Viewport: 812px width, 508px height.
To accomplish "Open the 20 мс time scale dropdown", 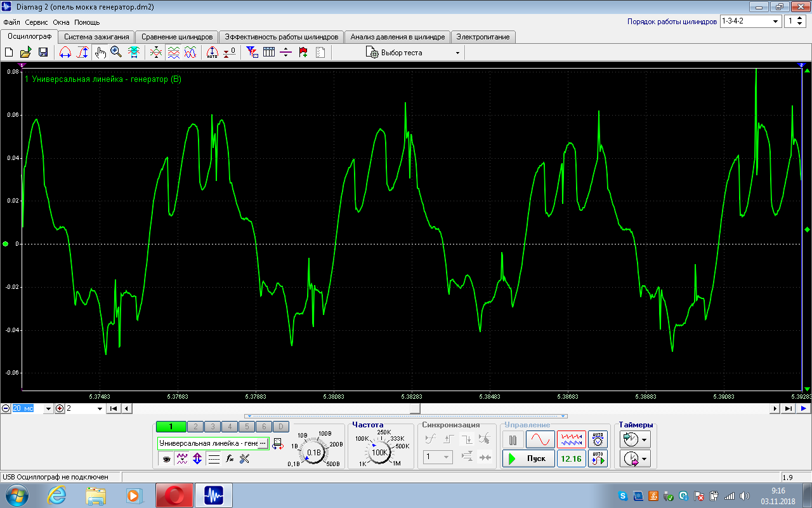I will (48, 408).
